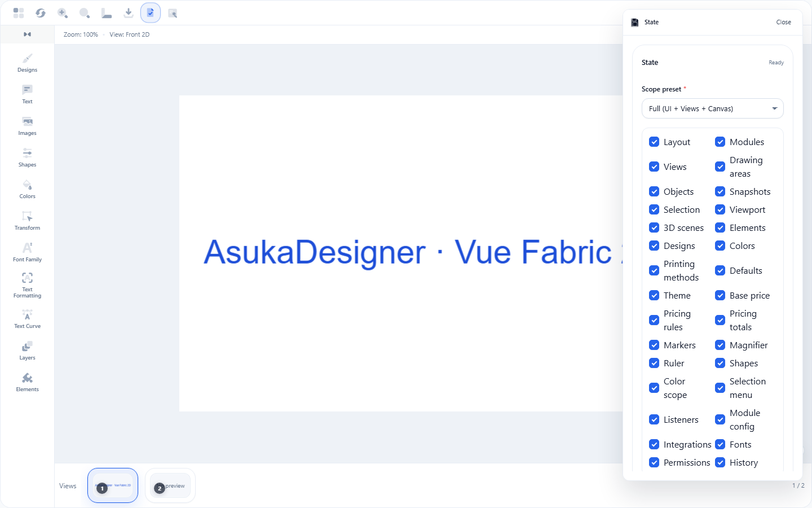This screenshot has width=812, height=508.
Task: Open the Elements tool in sidebar
Action: coord(27,383)
